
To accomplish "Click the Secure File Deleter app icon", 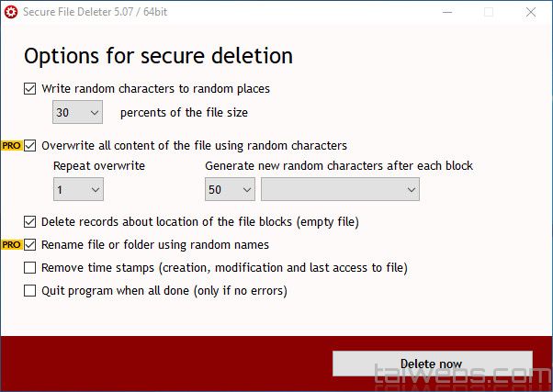I will 11,12.
